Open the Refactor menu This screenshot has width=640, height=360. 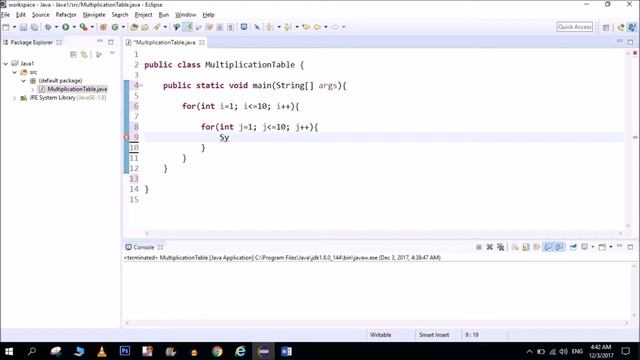click(66, 15)
